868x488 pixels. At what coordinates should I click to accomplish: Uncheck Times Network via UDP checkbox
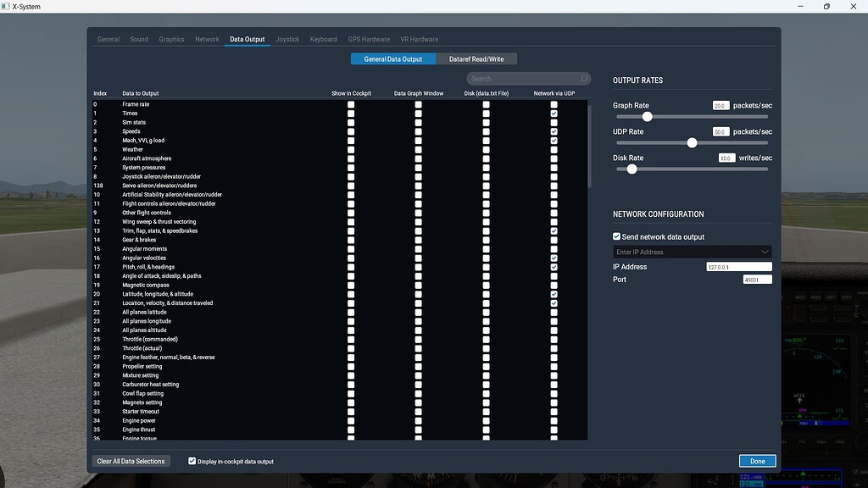coord(554,114)
